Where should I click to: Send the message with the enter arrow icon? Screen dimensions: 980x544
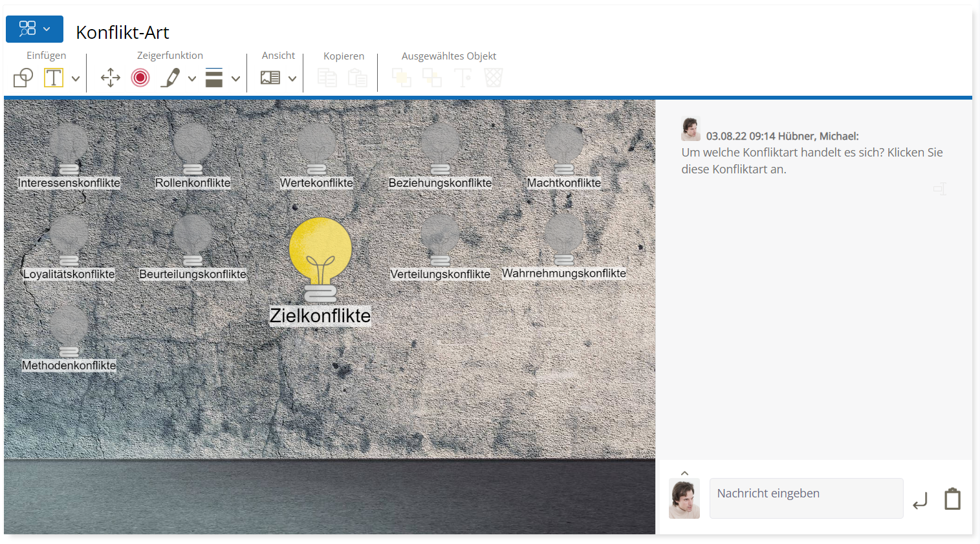(x=920, y=501)
